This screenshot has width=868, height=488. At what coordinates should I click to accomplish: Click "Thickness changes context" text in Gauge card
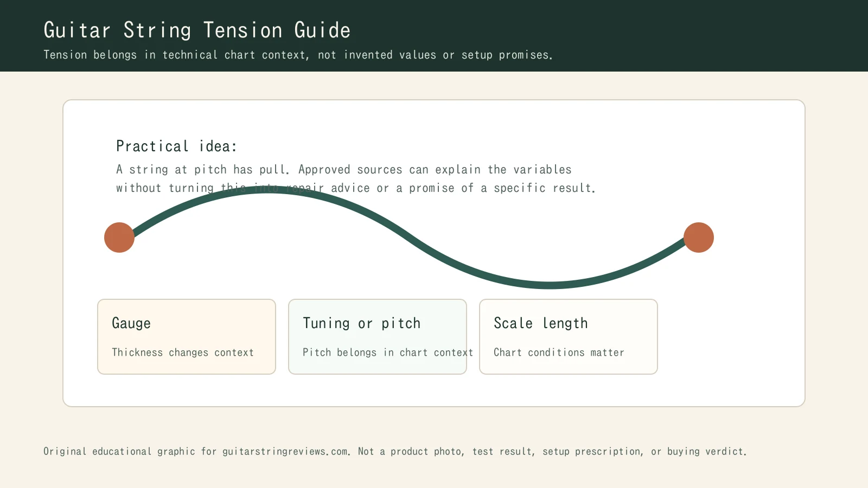[182, 352]
